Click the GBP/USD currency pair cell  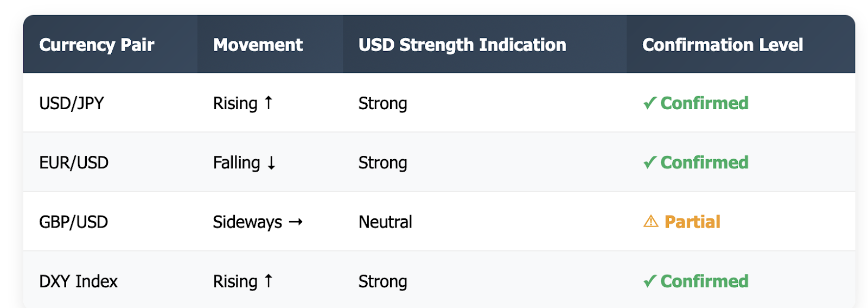73,222
